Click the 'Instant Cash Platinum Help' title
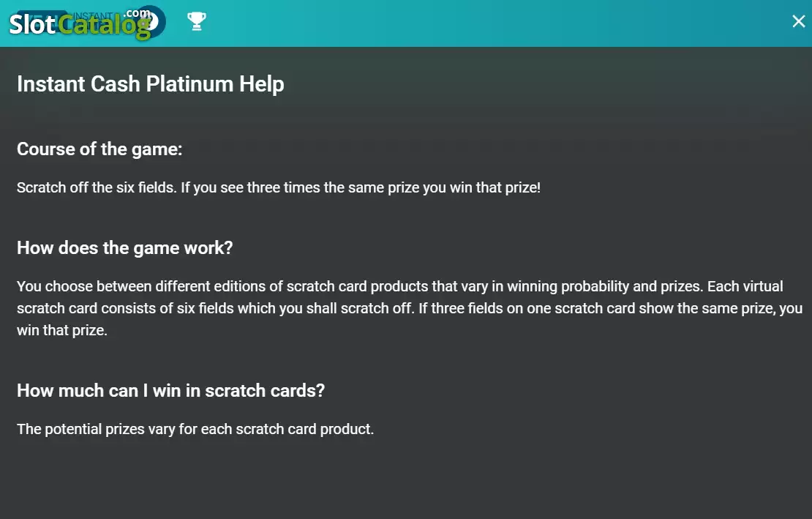The image size is (812, 519). pos(150,84)
